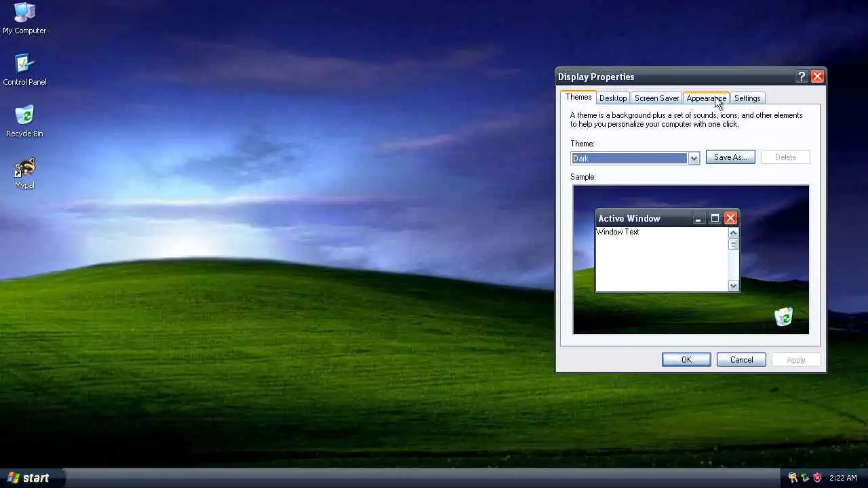This screenshot has width=868, height=488.
Task: Go to the Settings tab
Action: pyautogui.click(x=747, y=98)
